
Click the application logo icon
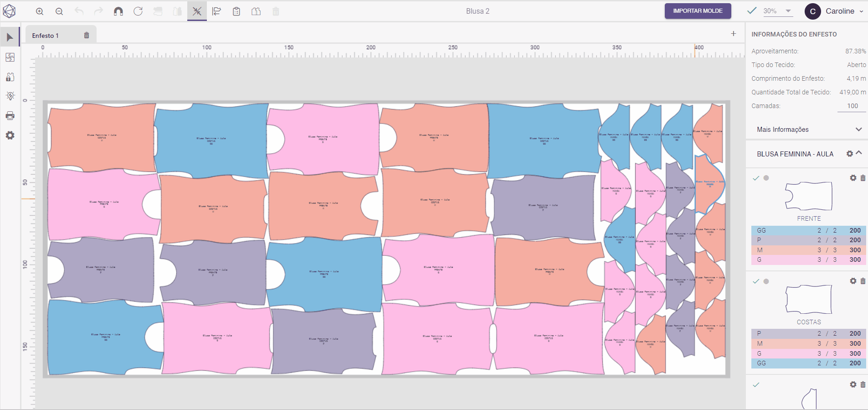tap(9, 11)
